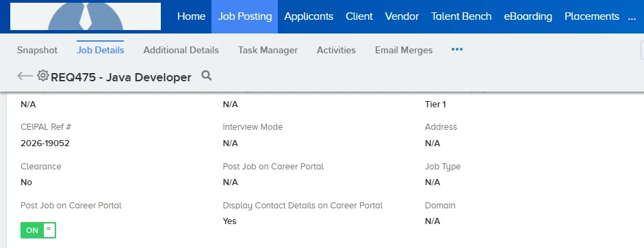Click the Display Contact Details on Career Portal label
This screenshot has width=644, height=248.
(x=302, y=206)
